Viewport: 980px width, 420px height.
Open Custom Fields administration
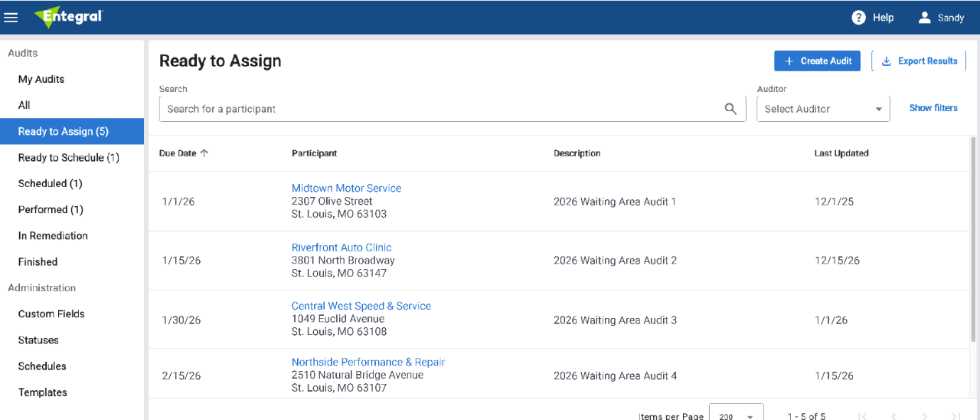click(x=51, y=313)
